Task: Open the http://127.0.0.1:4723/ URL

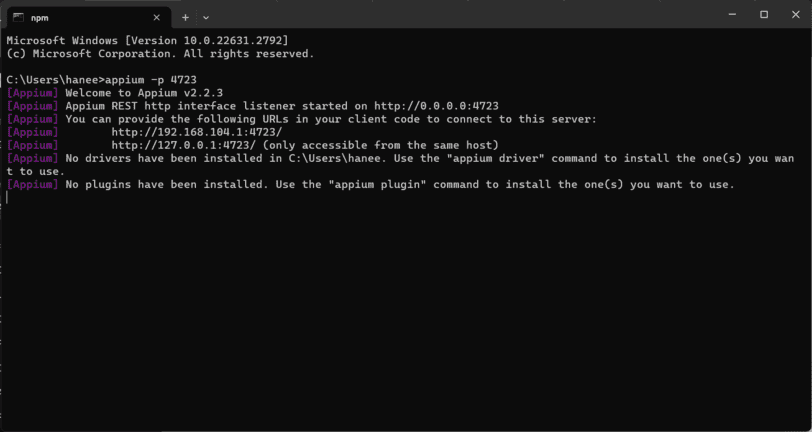Action: pyautogui.click(x=184, y=145)
